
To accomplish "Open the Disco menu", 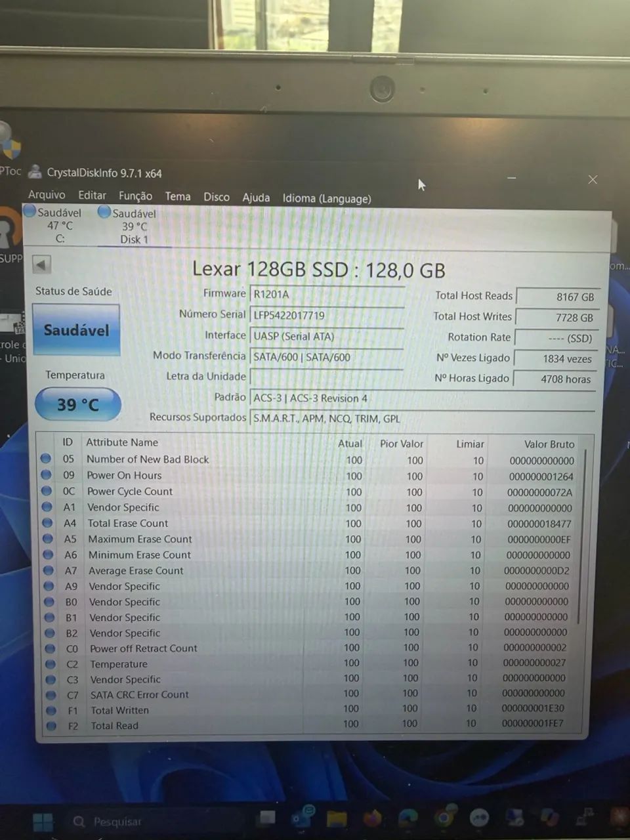I will 217,197.
